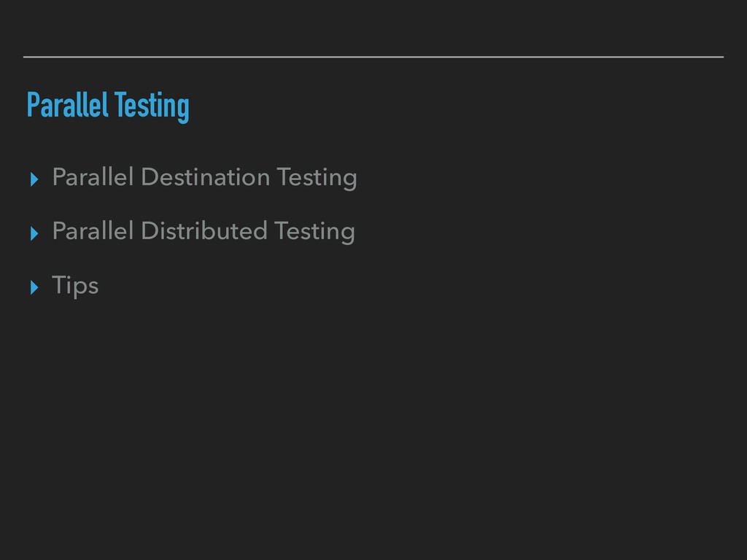
Task: Click Parallel at the start of the Distributed bullet
Action: tap(93, 230)
